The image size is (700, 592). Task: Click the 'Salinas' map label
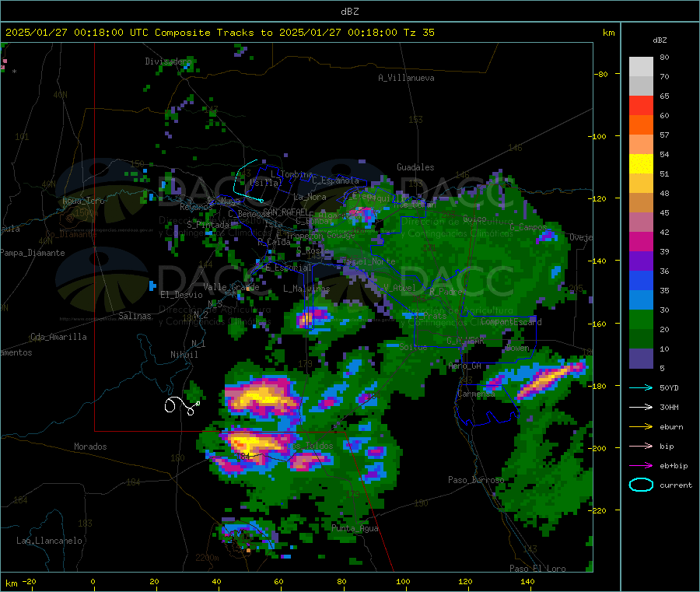coord(135,316)
